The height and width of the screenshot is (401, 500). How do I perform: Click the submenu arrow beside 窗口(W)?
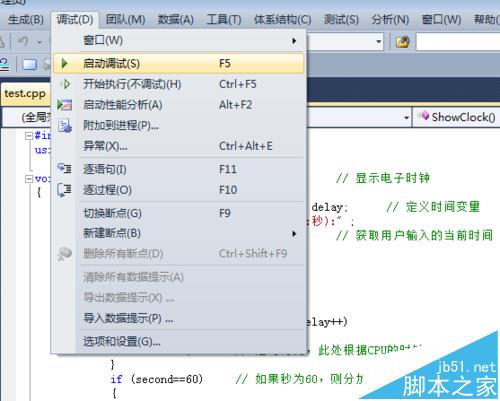click(294, 41)
